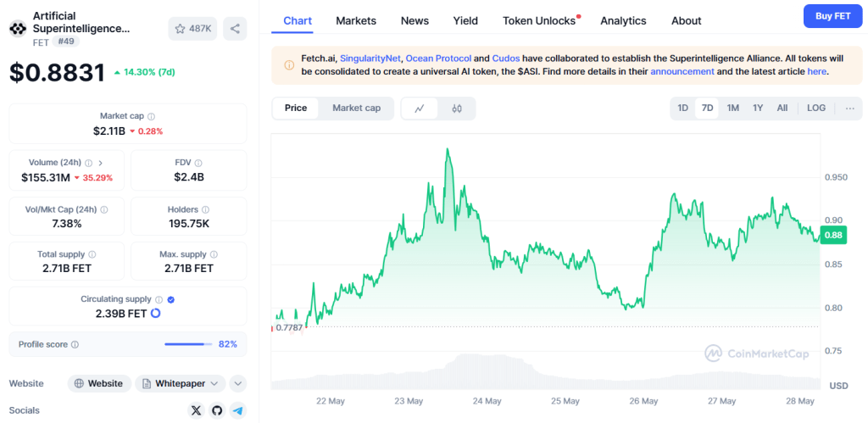Image resolution: width=868 pixels, height=423 pixels.
Task: Click the Market cap info icon
Action: click(x=152, y=116)
